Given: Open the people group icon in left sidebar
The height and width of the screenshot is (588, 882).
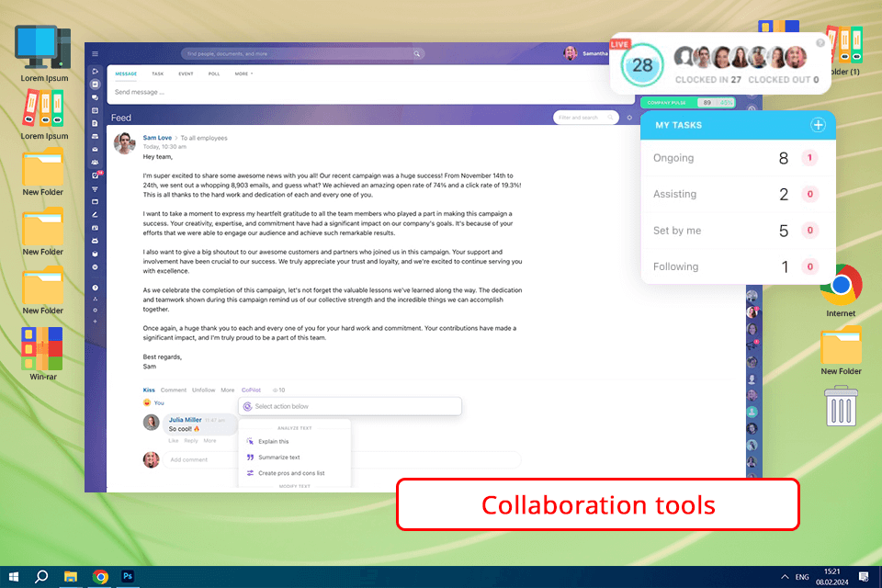Looking at the screenshot, I should tap(95, 162).
